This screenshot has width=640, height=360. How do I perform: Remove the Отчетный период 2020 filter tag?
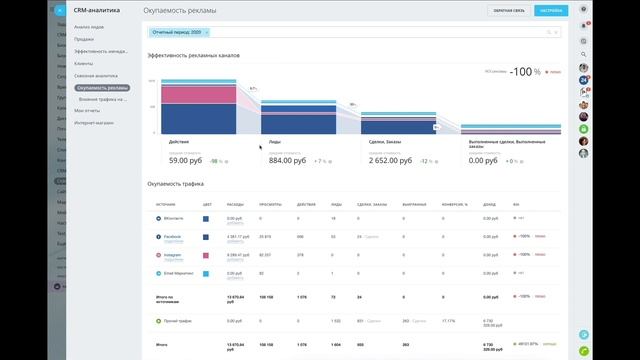[207, 32]
